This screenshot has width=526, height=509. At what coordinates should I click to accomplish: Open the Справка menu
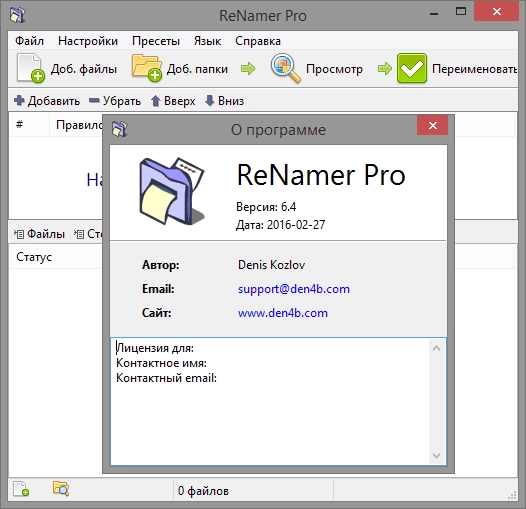[x=258, y=41]
